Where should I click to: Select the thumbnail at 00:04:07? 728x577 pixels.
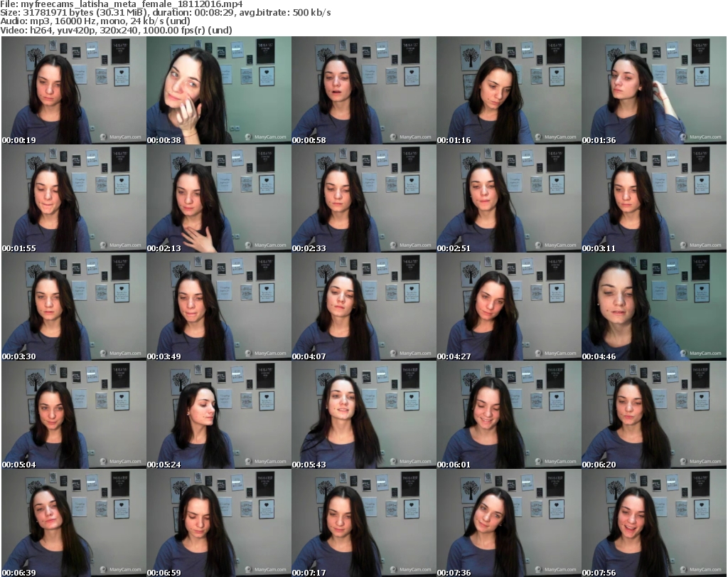click(363, 307)
